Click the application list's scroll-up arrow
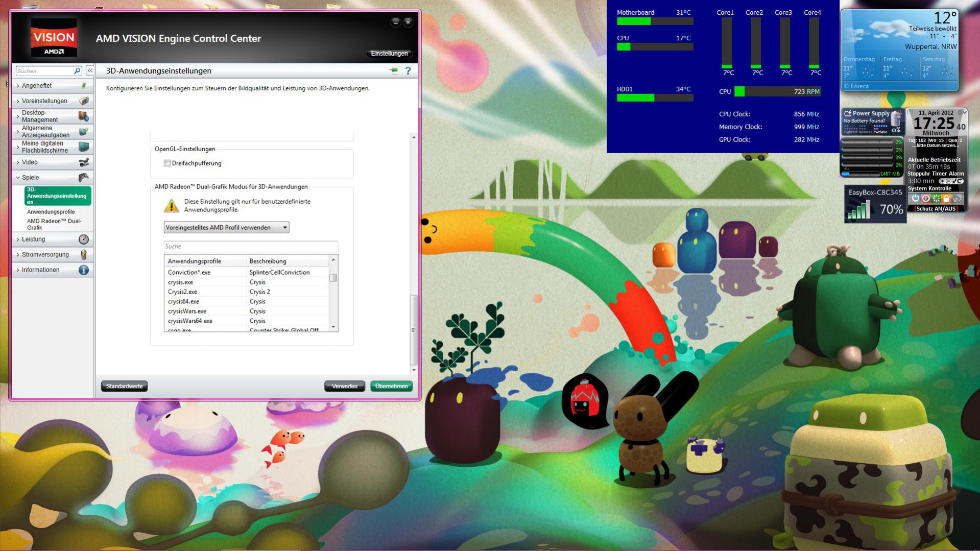Image resolution: width=980 pixels, height=551 pixels. coord(333,260)
